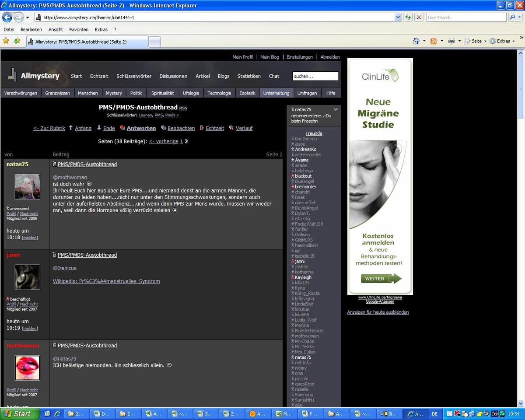Click the refresh page icon
Image resolution: width=525 pixels, height=420 pixels.
(x=408, y=17)
